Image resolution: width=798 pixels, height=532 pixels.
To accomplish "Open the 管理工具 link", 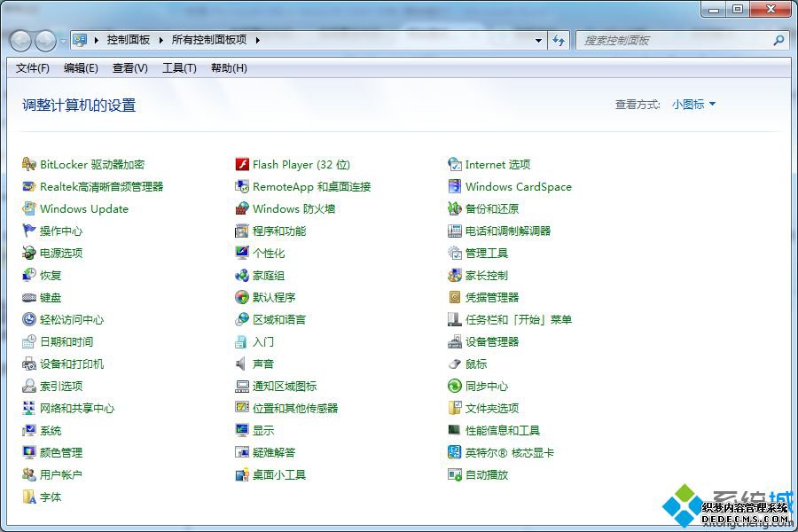I will point(487,253).
